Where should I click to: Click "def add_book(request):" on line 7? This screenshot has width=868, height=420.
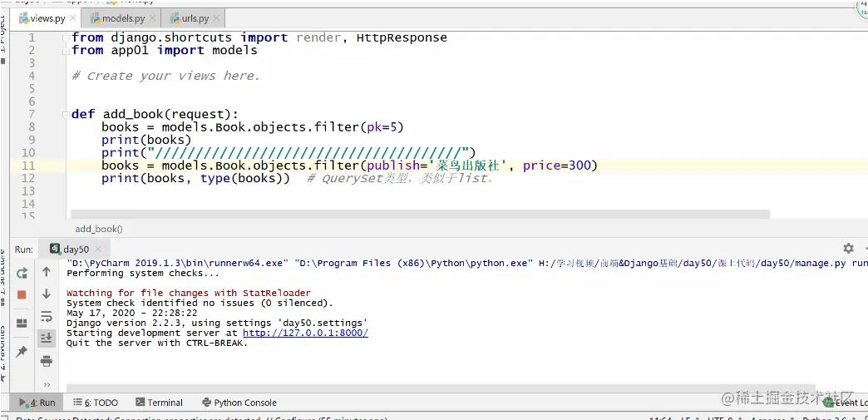[155, 115]
